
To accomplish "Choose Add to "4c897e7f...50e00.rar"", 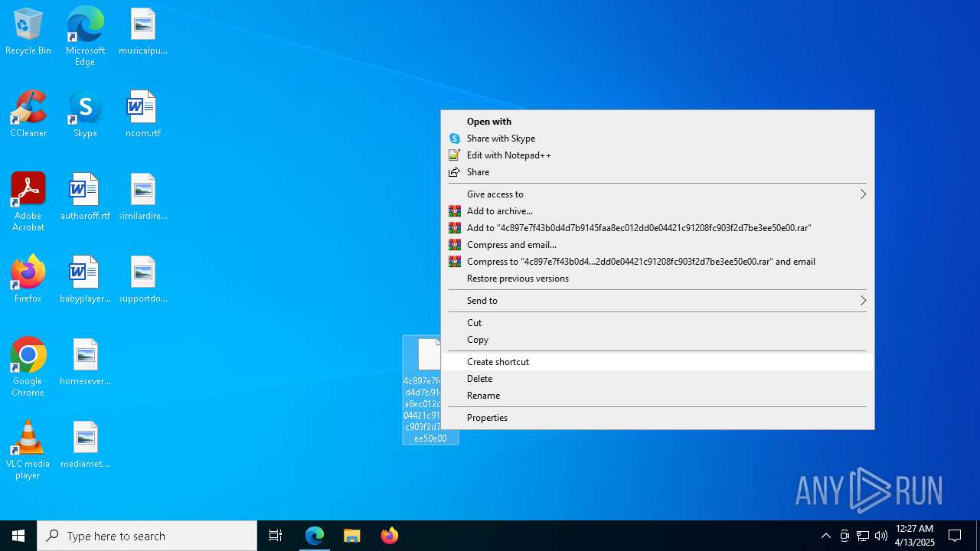I will pos(658,227).
